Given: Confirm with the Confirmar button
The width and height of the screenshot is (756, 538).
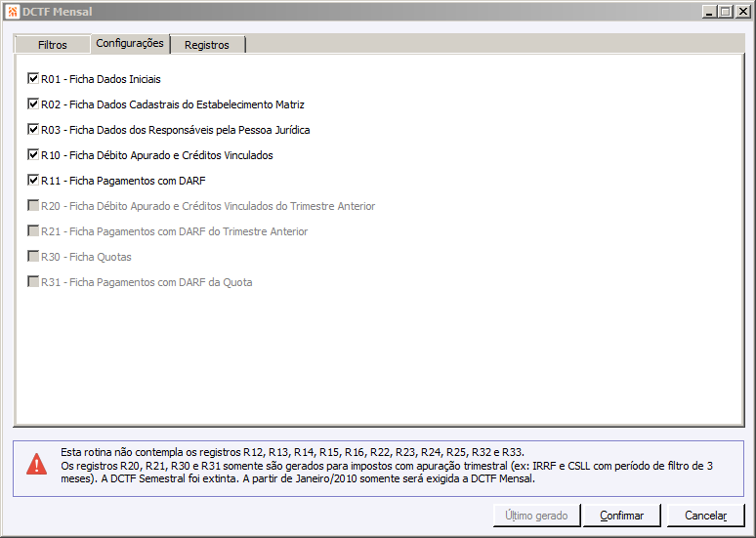Looking at the screenshot, I should (x=621, y=516).
